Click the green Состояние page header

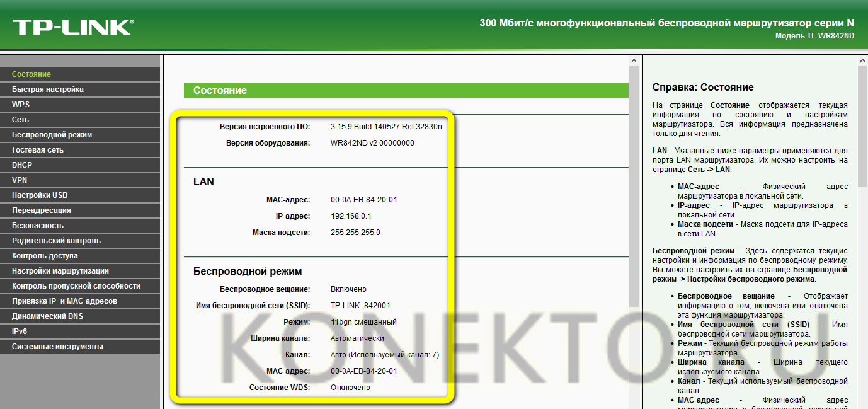coord(406,90)
